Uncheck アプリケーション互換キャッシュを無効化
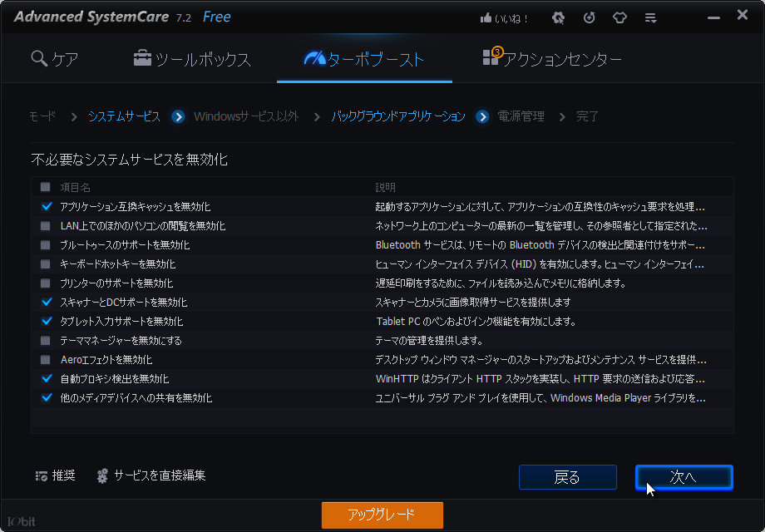The height and width of the screenshot is (532, 765). (x=46, y=206)
